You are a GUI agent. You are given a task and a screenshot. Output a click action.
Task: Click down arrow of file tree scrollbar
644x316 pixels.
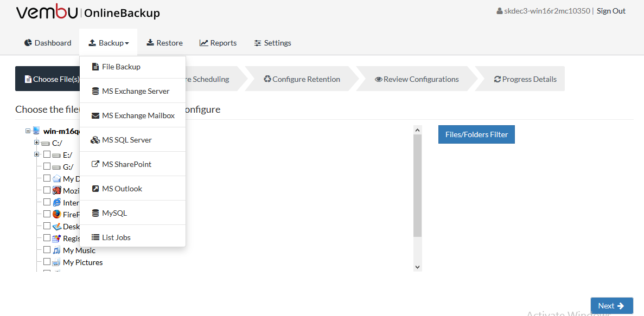pos(418,267)
